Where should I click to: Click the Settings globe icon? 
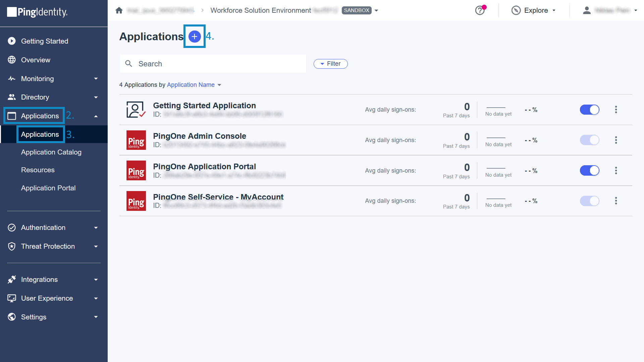pos(12,317)
